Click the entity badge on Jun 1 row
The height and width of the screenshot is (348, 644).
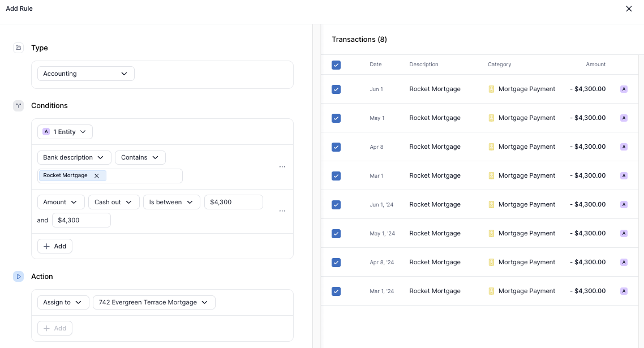624,89
